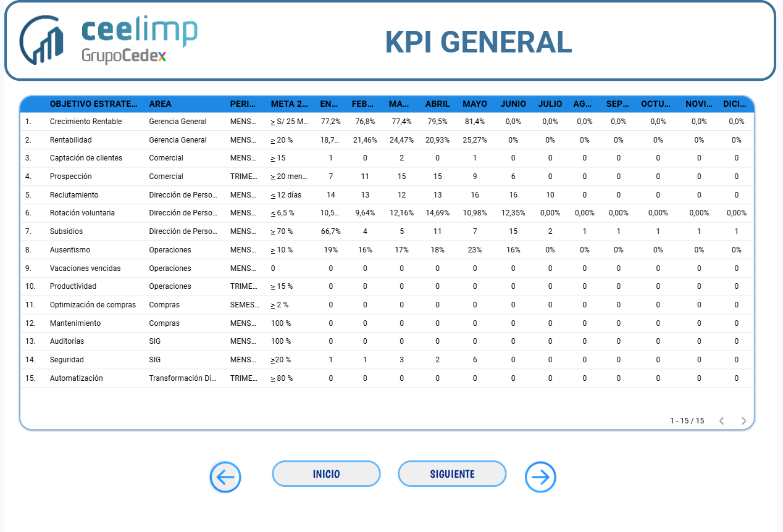Click the 79,5% value in ABRIL column

[x=437, y=122]
